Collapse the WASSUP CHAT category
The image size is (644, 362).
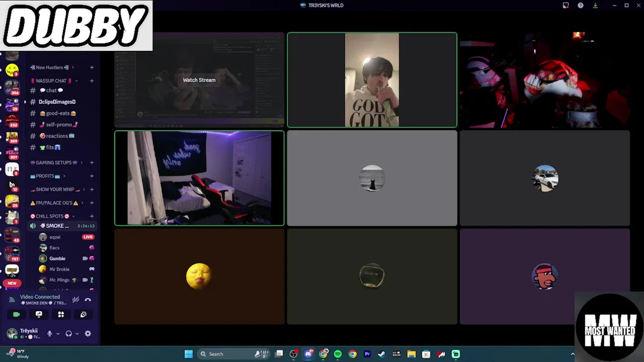[53, 80]
